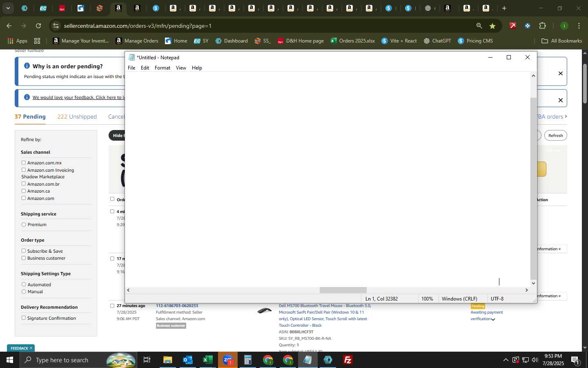Dismiss the Why is an order pending banner
This screenshot has height=368, width=588.
pos(561,74)
